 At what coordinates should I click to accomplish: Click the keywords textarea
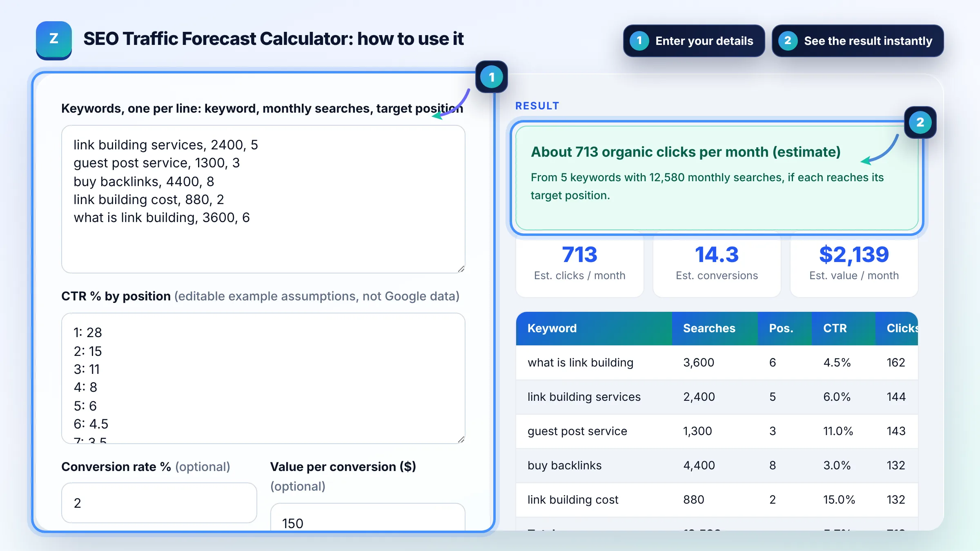tap(263, 199)
